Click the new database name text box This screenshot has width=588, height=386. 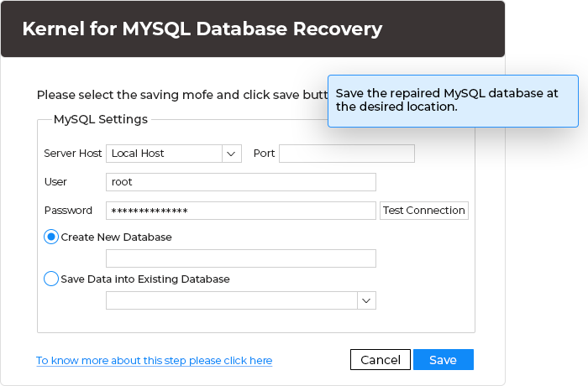pos(240,258)
